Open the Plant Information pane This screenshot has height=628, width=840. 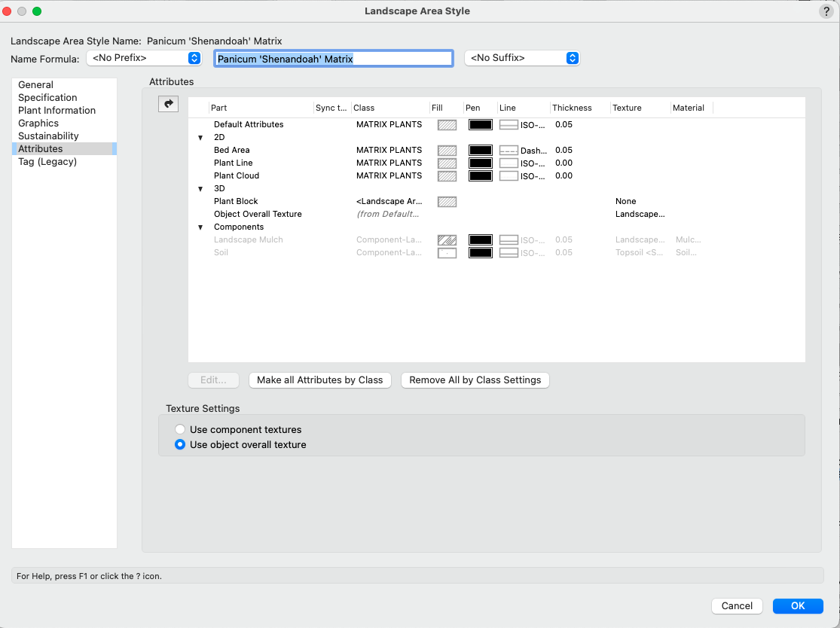(x=57, y=111)
